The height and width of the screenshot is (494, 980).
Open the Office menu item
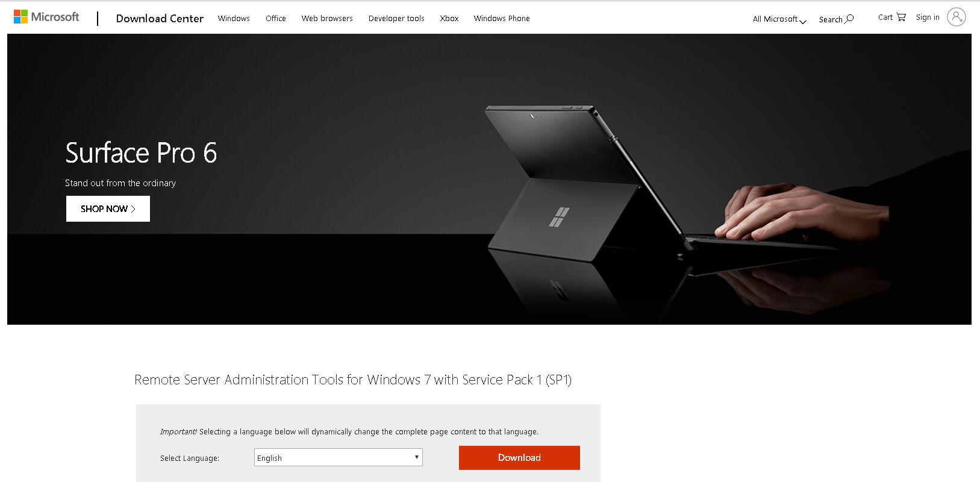(x=276, y=19)
